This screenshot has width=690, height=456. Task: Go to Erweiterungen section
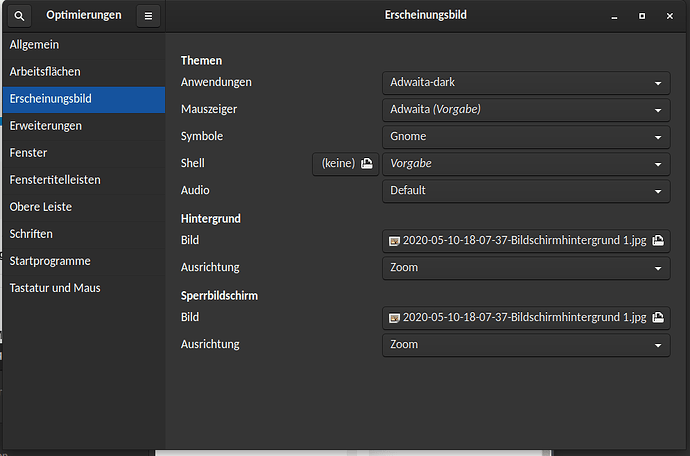(45, 126)
